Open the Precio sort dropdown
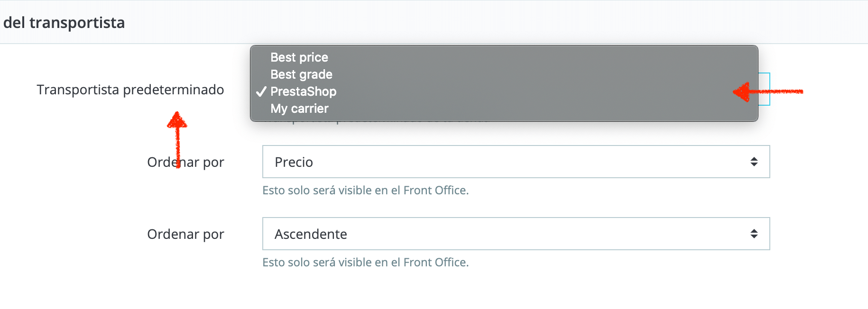This screenshot has height=309, width=868. [516, 162]
